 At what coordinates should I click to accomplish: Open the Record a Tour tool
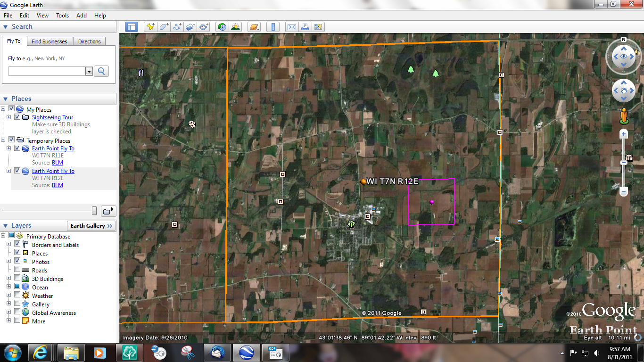click(x=203, y=27)
